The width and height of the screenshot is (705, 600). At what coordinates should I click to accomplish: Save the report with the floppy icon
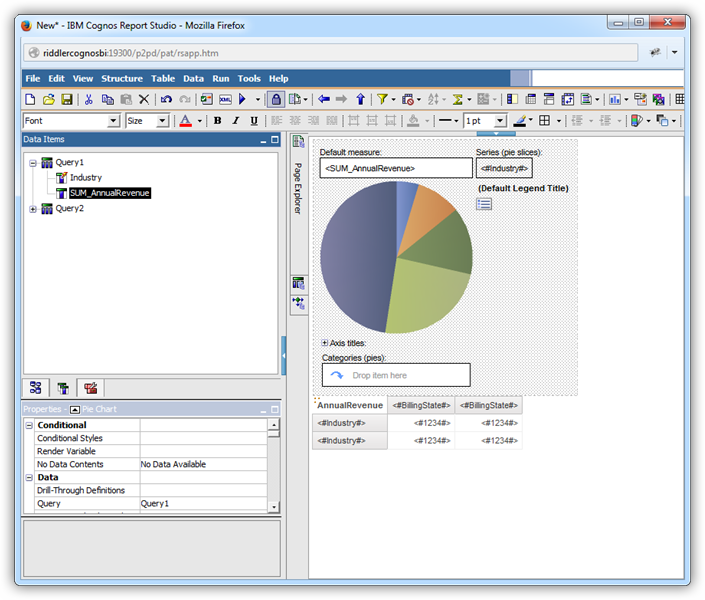67,99
